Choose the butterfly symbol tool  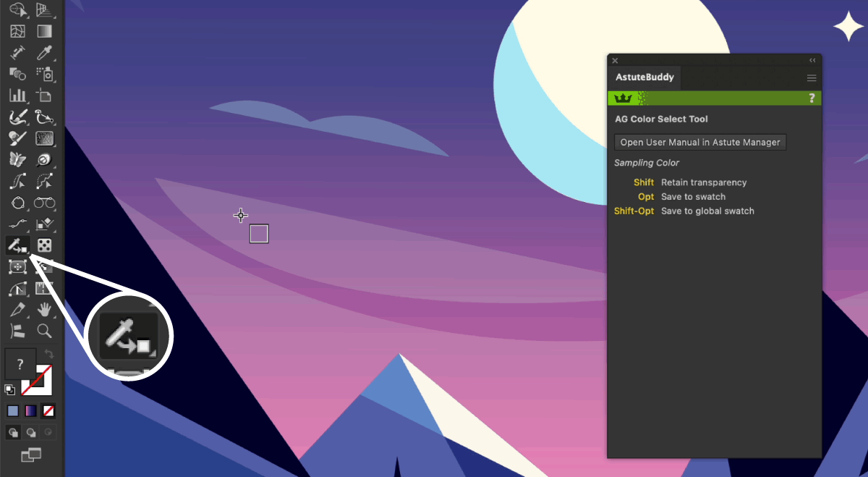click(17, 159)
